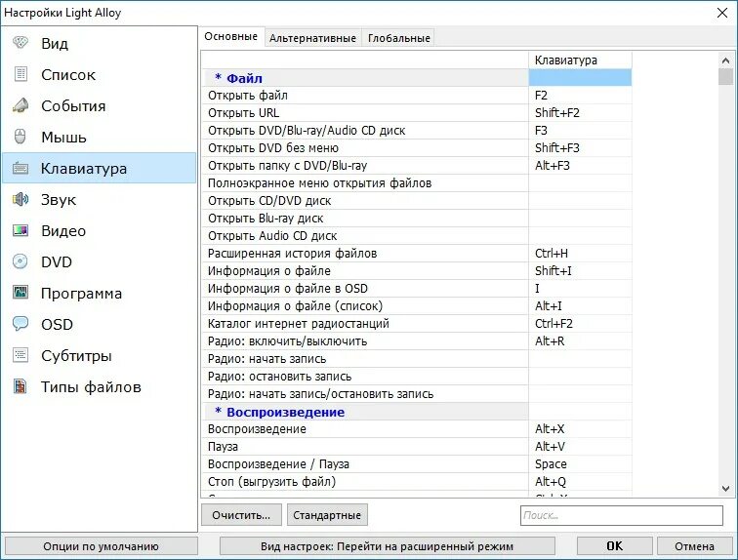Select Радио: начать запись/остановить запись row
The height and width of the screenshot is (560, 738).
417,393
